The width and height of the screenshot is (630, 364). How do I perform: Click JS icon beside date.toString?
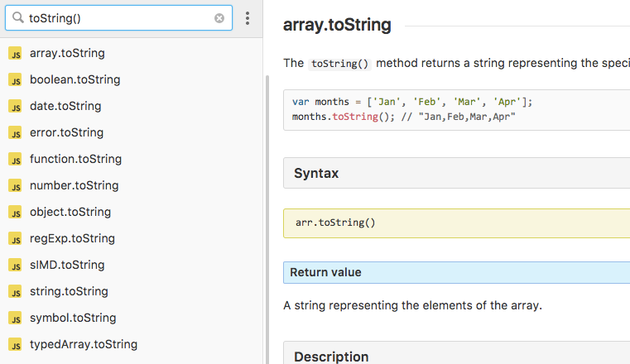click(x=15, y=107)
